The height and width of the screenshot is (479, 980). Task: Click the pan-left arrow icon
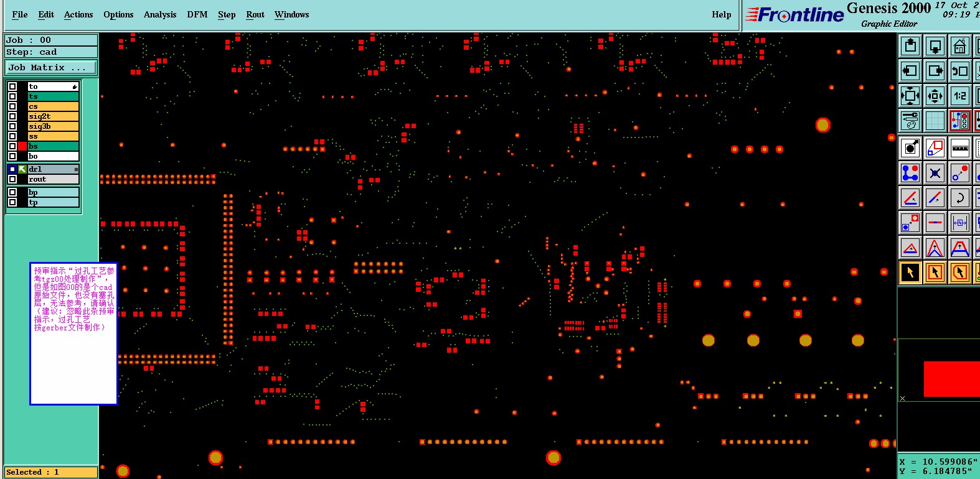[x=910, y=71]
